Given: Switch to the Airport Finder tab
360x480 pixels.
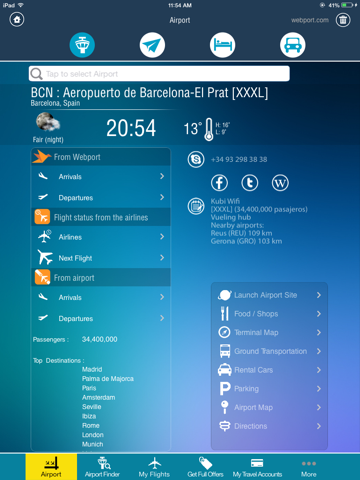Looking at the screenshot, I should tap(102, 467).
